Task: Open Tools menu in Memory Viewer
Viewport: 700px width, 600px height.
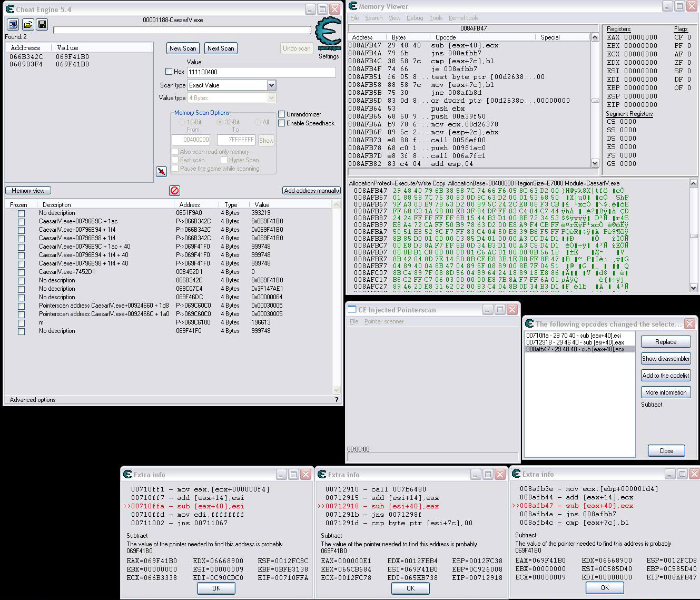Action: tap(436, 18)
